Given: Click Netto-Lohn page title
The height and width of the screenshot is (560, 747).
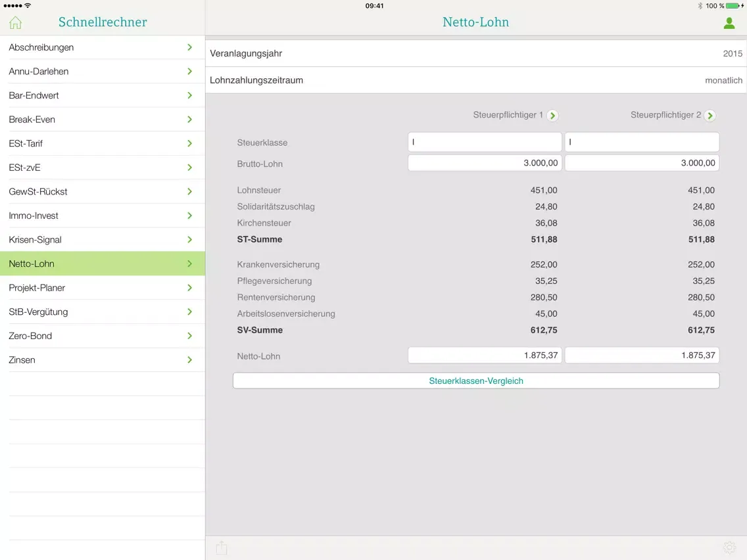Looking at the screenshot, I should point(475,22).
